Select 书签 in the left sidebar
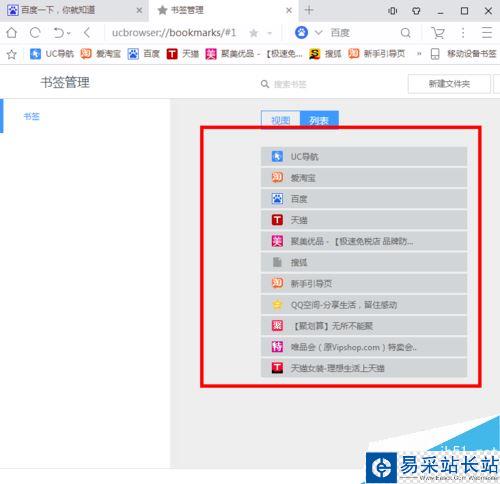Image resolution: width=500 pixels, height=484 pixels. click(32, 116)
